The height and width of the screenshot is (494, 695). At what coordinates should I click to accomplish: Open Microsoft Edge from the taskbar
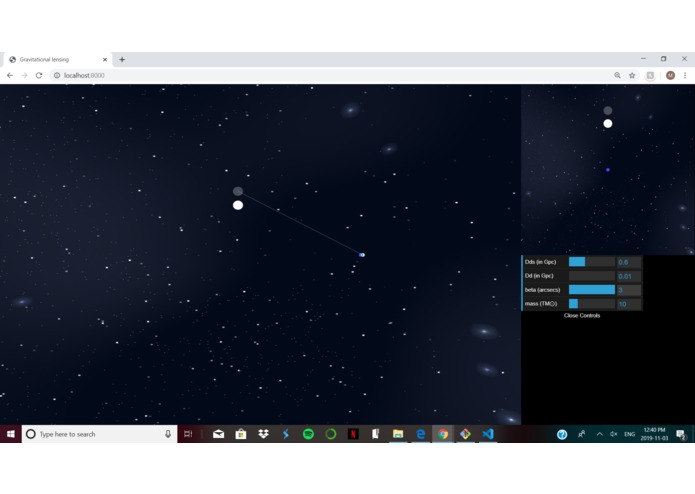click(421, 434)
